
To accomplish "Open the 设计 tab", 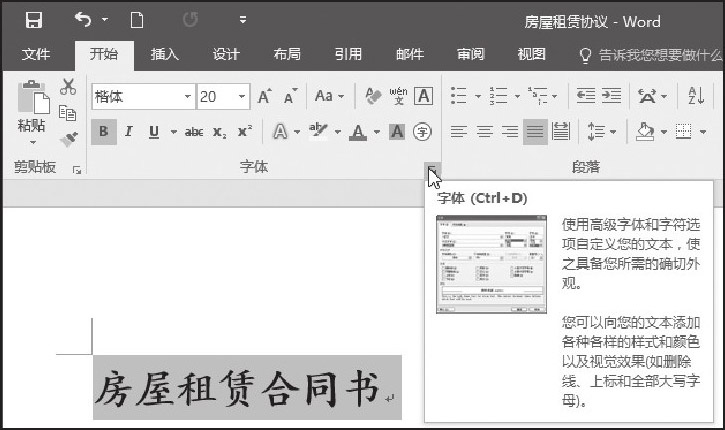I will 226,54.
